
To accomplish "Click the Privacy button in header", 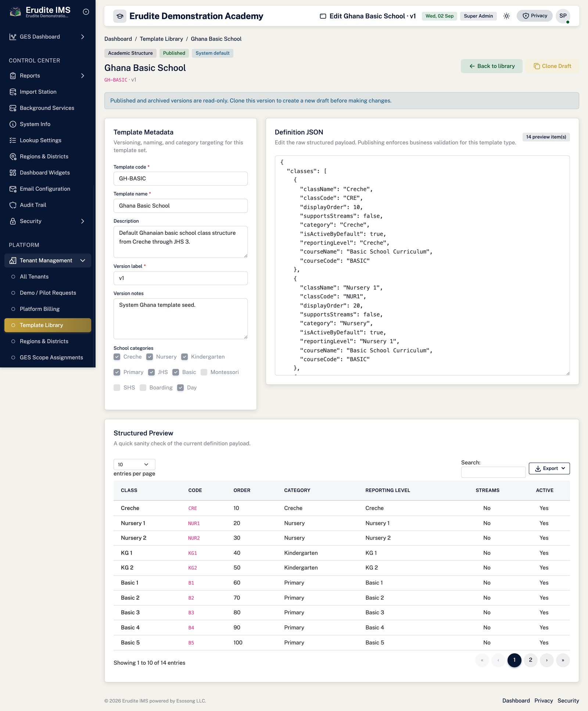I will coord(535,16).
